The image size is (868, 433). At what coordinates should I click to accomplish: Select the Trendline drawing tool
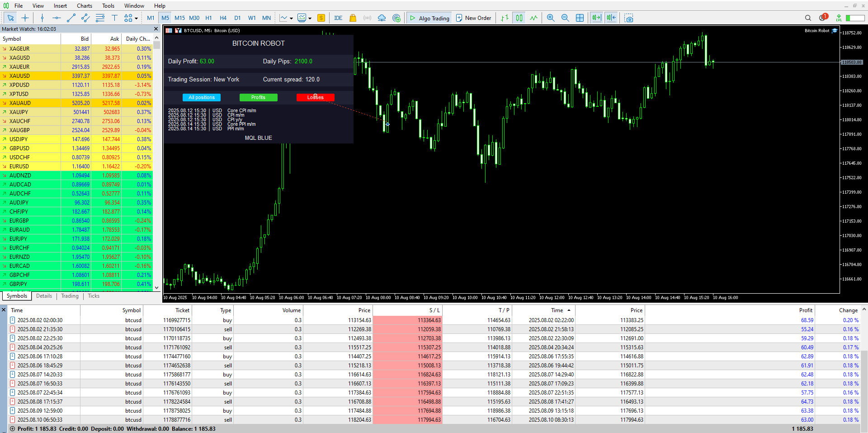click(x=71, y=18)
